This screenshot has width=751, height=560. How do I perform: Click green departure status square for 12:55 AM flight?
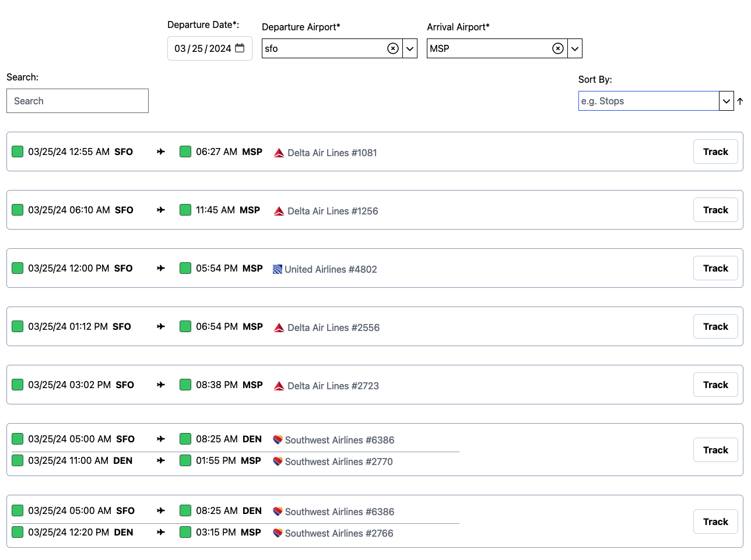[x=17, y=152]
